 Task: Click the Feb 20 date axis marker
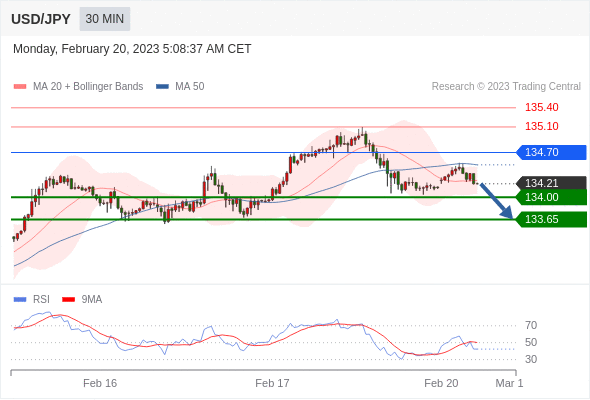click(441, 383)
